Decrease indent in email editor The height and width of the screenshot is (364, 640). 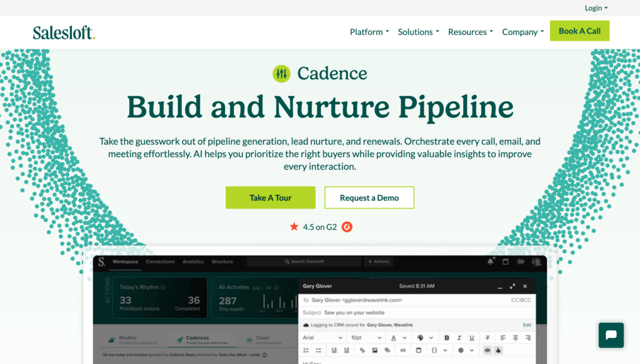(x=334, y=350)
